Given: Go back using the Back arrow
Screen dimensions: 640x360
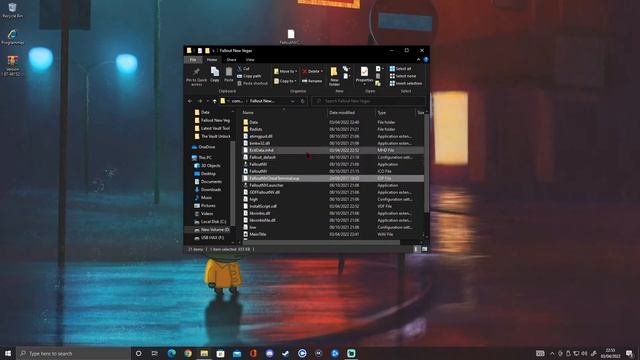Looking at the screenshot, I should click(190, 101).
